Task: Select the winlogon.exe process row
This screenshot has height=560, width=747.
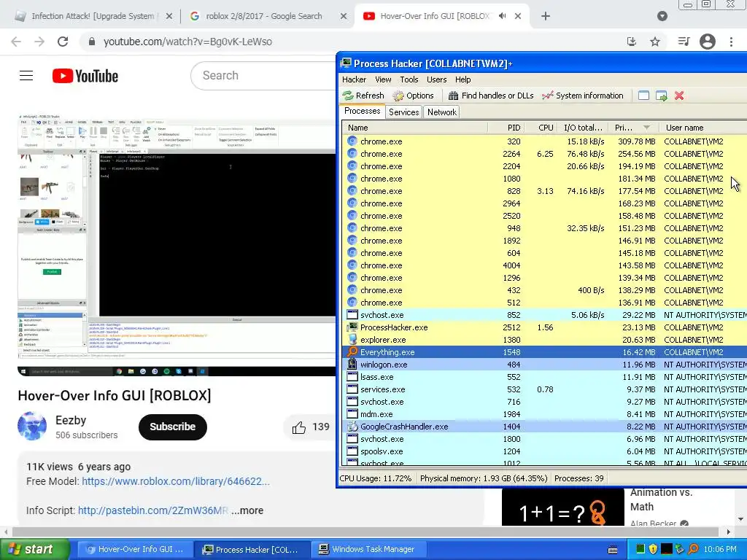Action: tap(544, 365)
